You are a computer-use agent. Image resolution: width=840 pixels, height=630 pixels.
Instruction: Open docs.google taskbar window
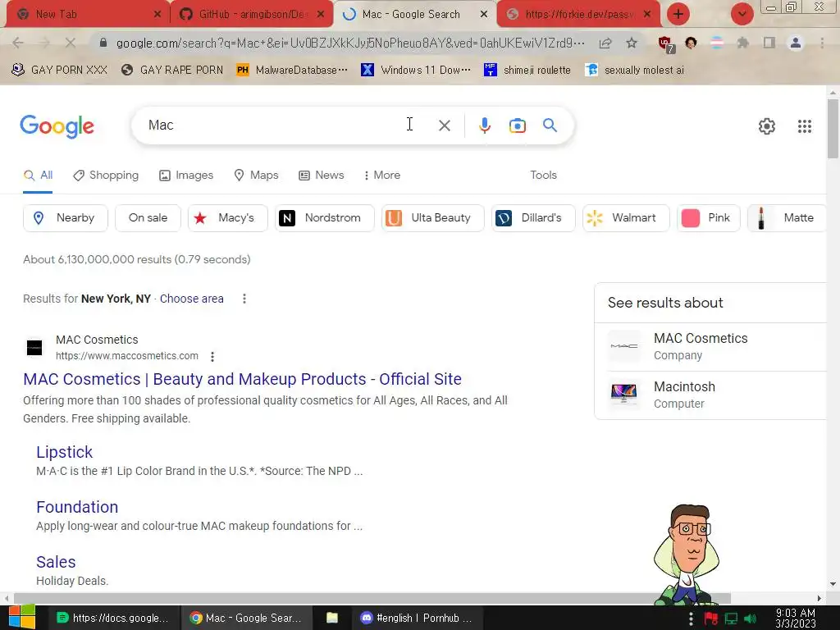click(113, 618)
